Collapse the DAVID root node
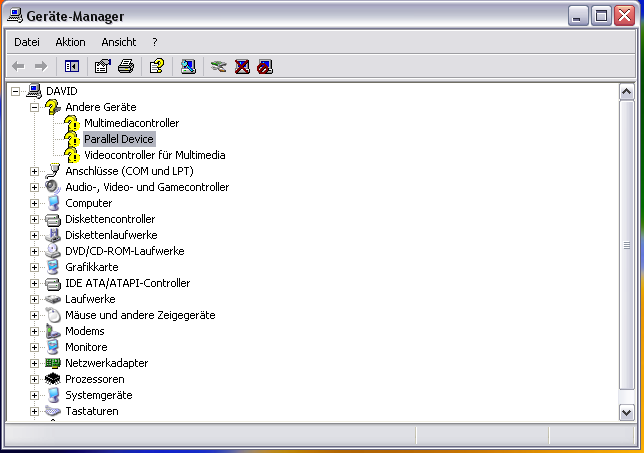This screenshot has width=644, height=453. point(16,91)
